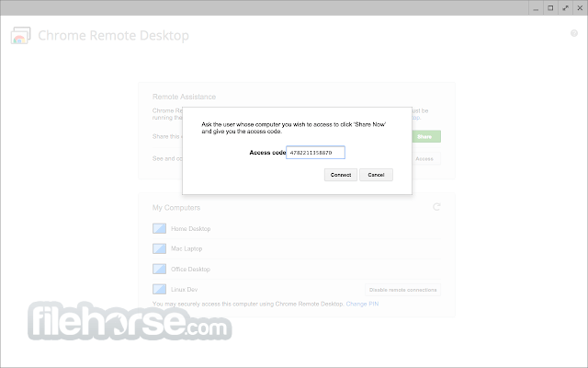Image resolution: width=588 pixels, height=368 pixels.
Task: Click the Remote Assistance heading
Action: [x=184, y=97]
